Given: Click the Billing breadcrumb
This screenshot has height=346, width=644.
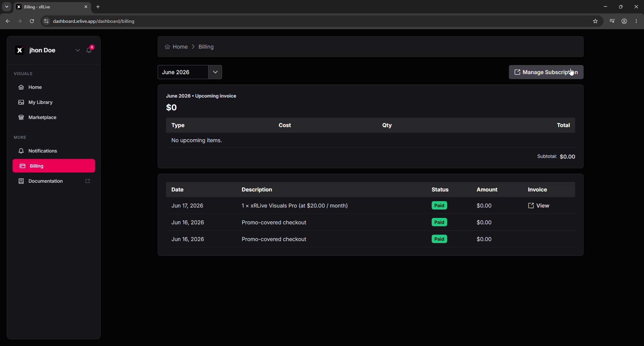Looking at the screenshot, I should click(x=206, y=47).
